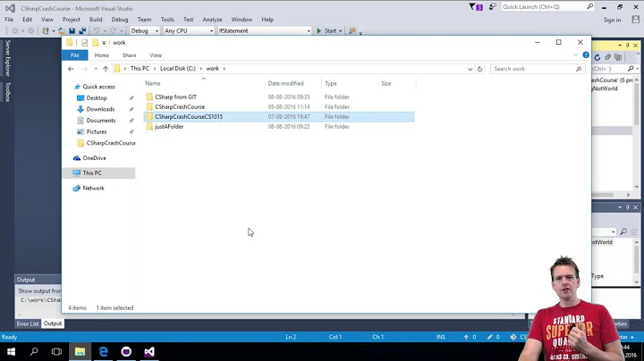Click the Sign in link
This screenshot has width=644, height=361.
pyautogui.click(x=612, y=20)
